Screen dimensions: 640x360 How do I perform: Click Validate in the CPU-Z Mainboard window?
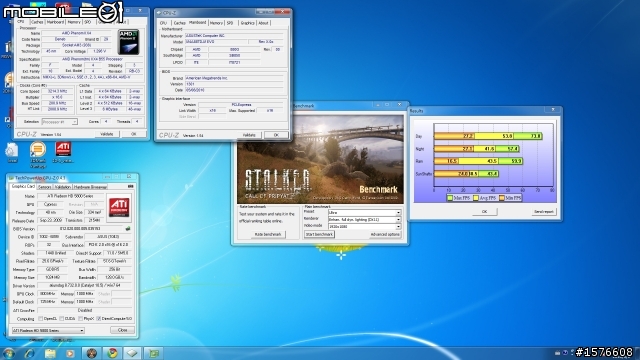tap(249, 135)
